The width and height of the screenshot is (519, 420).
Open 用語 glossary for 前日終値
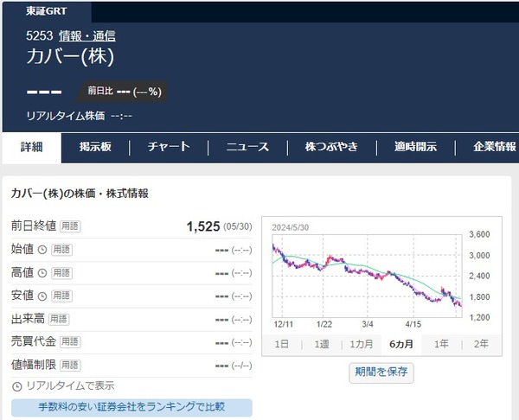pyautogui.click(x=70, y=226)
